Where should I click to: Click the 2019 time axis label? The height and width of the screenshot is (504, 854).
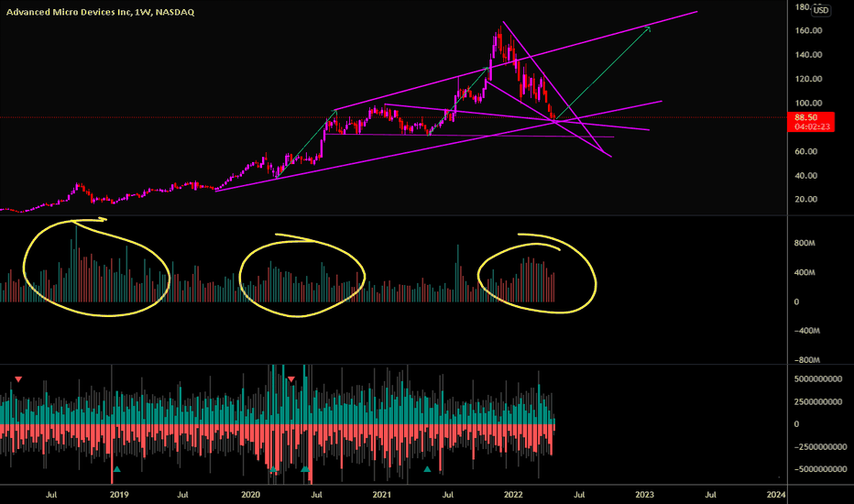pos(119,495)
